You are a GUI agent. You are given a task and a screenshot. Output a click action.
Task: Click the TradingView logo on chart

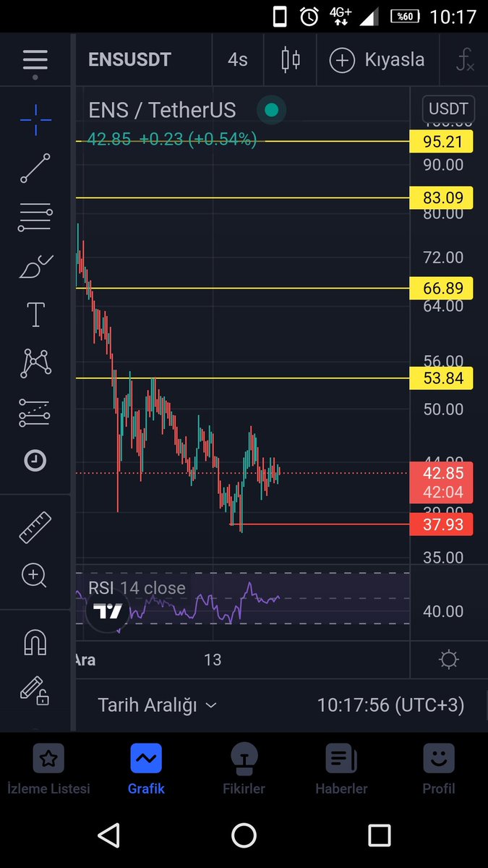point(108,612)
